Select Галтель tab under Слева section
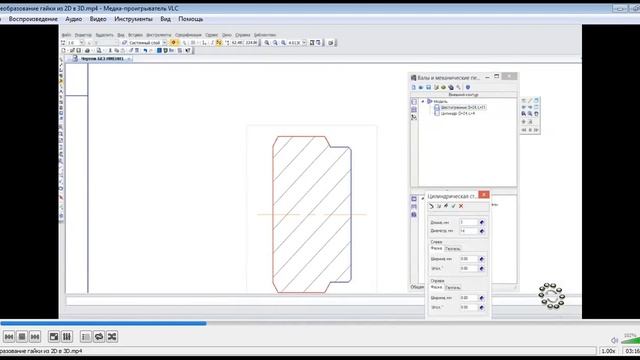This screenshot has width=640, height=360. pos(452,249)
